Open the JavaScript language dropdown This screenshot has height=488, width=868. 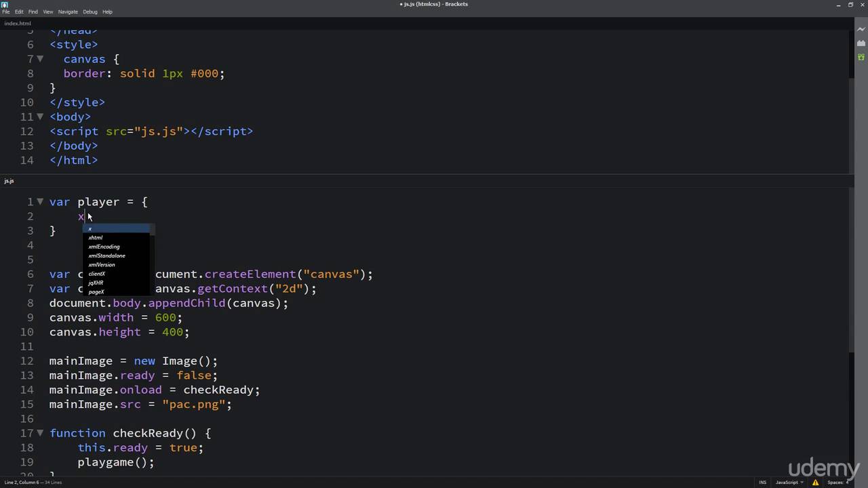[789, 482]
